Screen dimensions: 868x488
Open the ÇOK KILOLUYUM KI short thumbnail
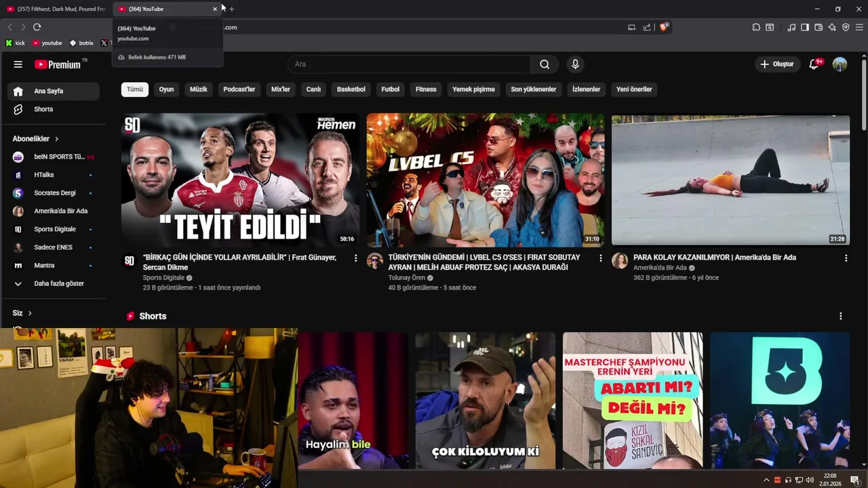pyautogui.click(x=486, y=400)
